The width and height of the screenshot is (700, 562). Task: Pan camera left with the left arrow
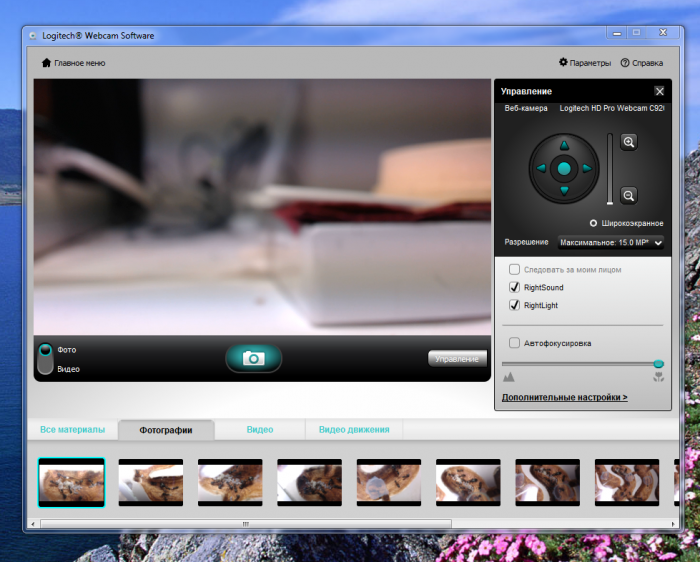(541, 169)
